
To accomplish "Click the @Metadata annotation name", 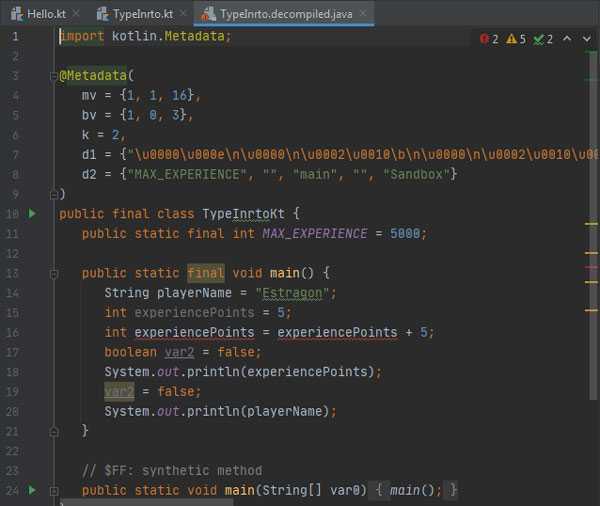I will point(93,75).
